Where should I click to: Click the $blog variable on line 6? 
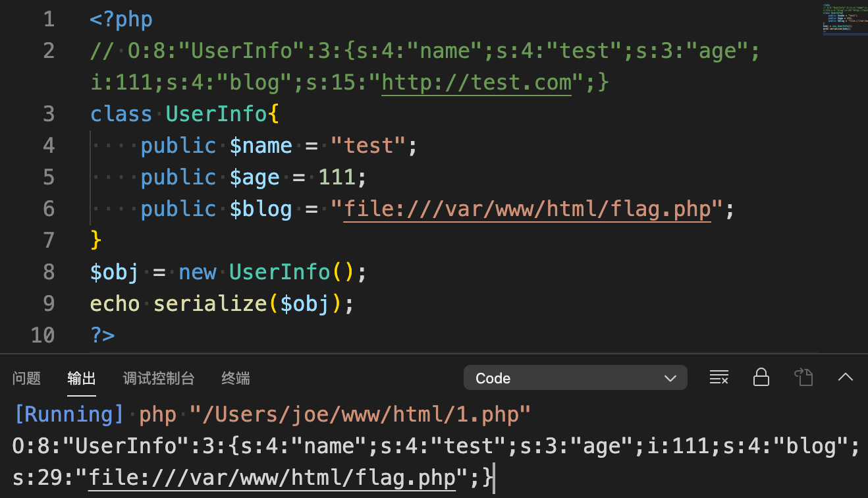(x=261, y=209)
